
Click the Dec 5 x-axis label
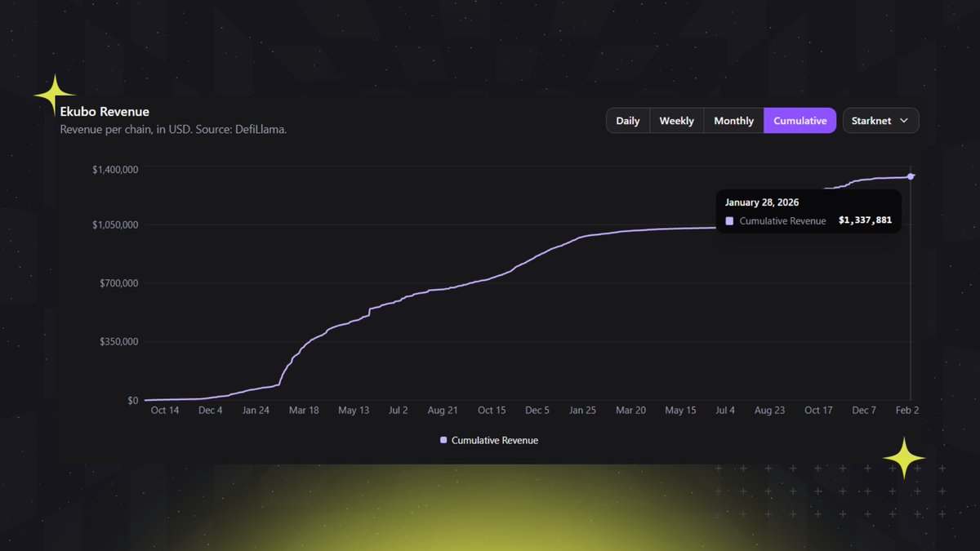(537, 411)
